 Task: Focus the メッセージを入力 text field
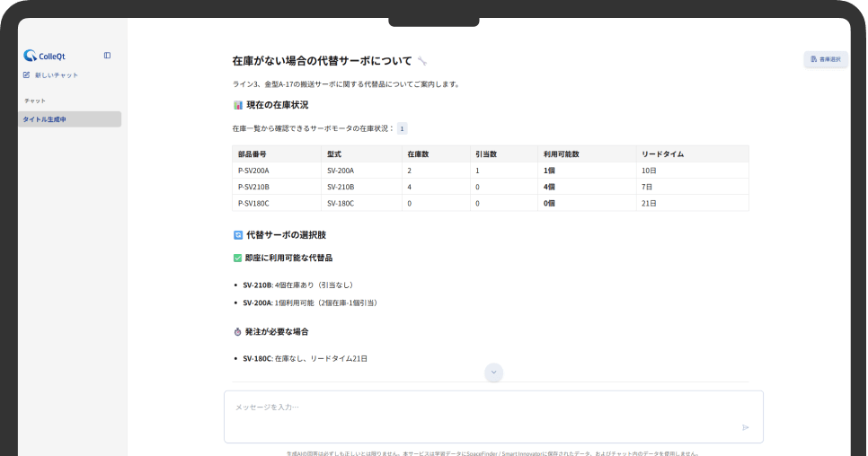coord(485,408)
